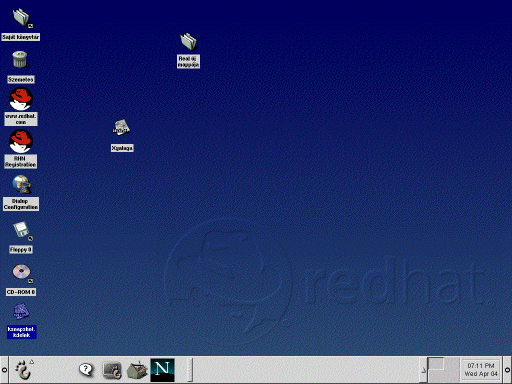Hide the panel using the left edge button
The width and height of the screenshot is (512, 384).
coord(4,370)
